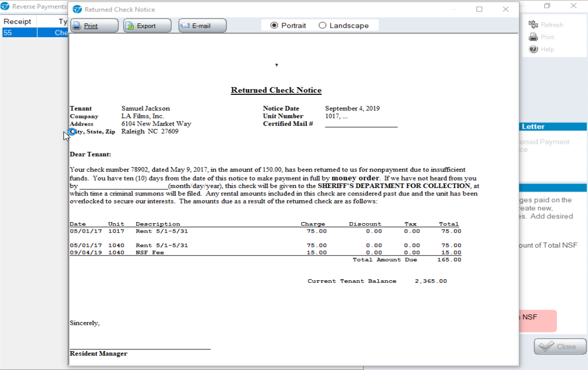The image size is (588, 370).
Task: Click the Charge column header
Action: pyautogui.click(x=313, y=224)
